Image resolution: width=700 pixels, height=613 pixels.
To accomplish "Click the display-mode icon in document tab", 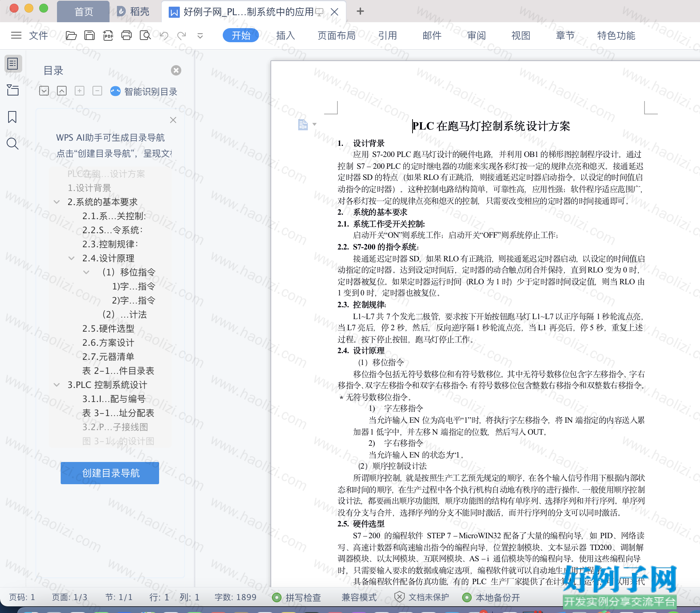I will 319,12.
